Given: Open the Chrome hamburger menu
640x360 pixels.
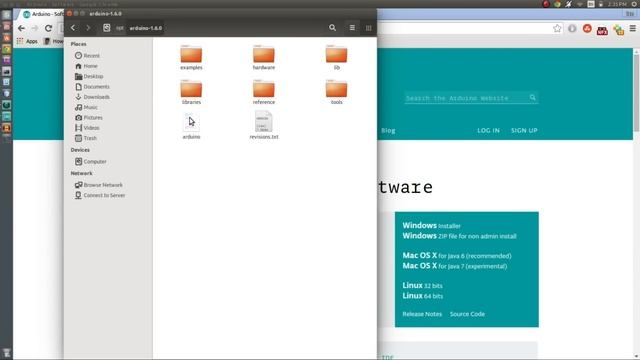Looking at the screenshot, I should point(633,28).
